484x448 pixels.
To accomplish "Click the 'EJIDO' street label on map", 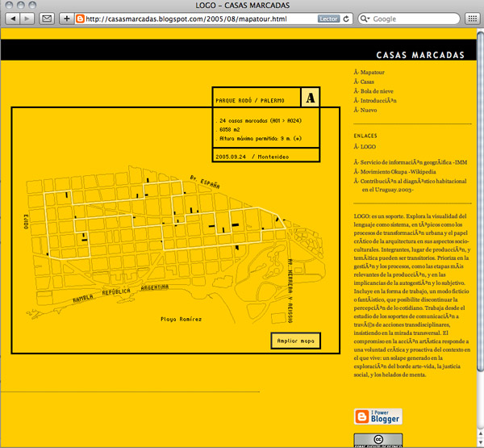I will tap(26, 221).
